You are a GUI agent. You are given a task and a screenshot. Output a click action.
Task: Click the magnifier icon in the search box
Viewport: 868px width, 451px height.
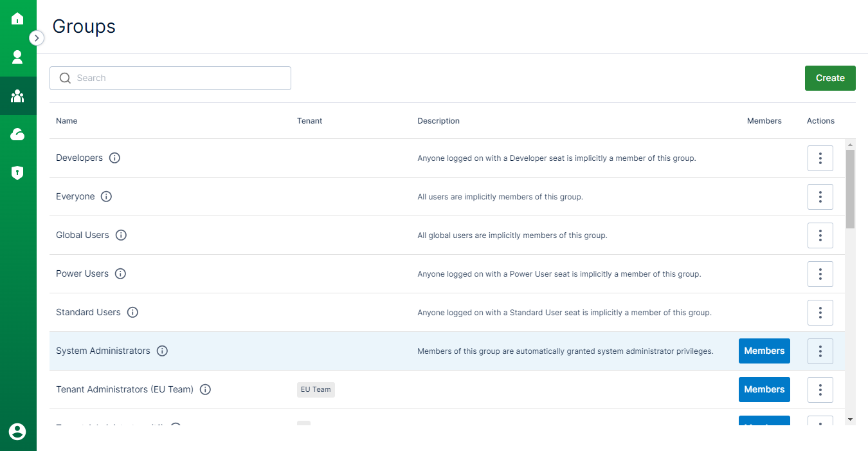(x=65, y=78)
